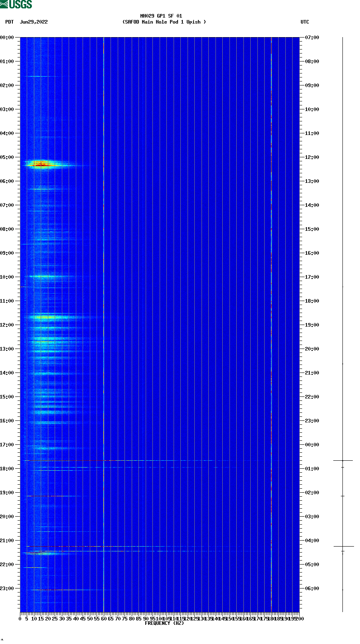The image size is (360, 644).
Task: Click the 23:00 UTC time label
Action: (x=312, y=421)
